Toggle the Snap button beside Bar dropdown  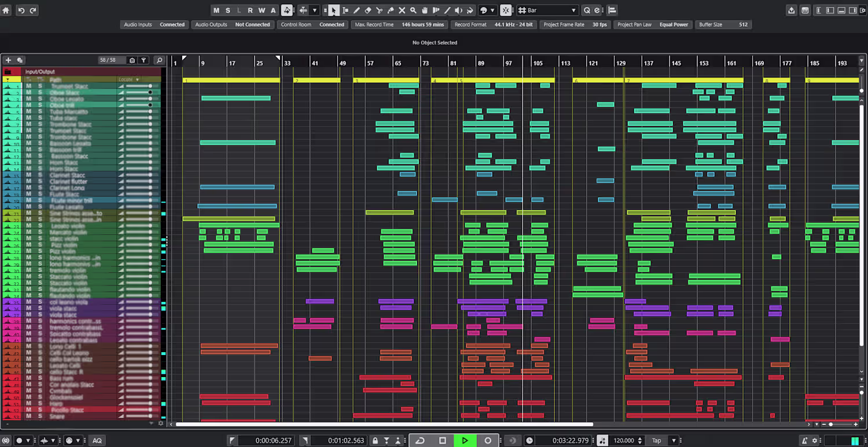click(x=506, y=10)
